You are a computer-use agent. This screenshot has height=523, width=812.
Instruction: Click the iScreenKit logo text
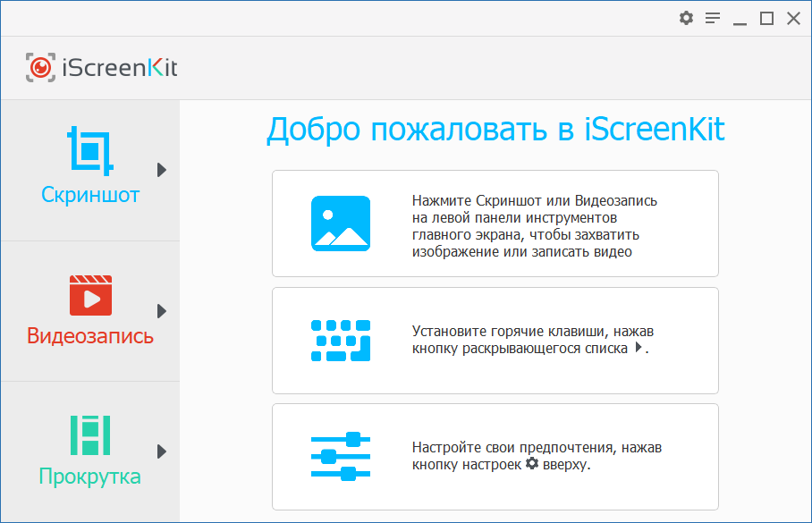click(120, 68)
